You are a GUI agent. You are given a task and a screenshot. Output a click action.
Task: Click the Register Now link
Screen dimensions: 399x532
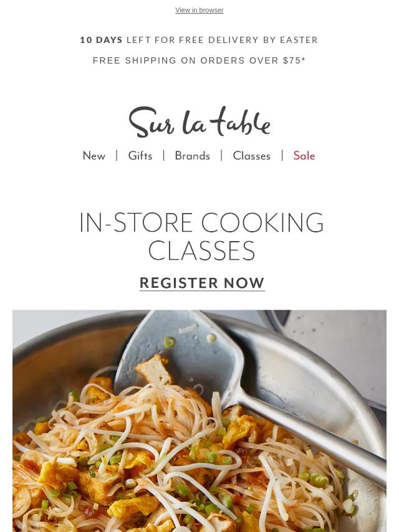point(202,283)
